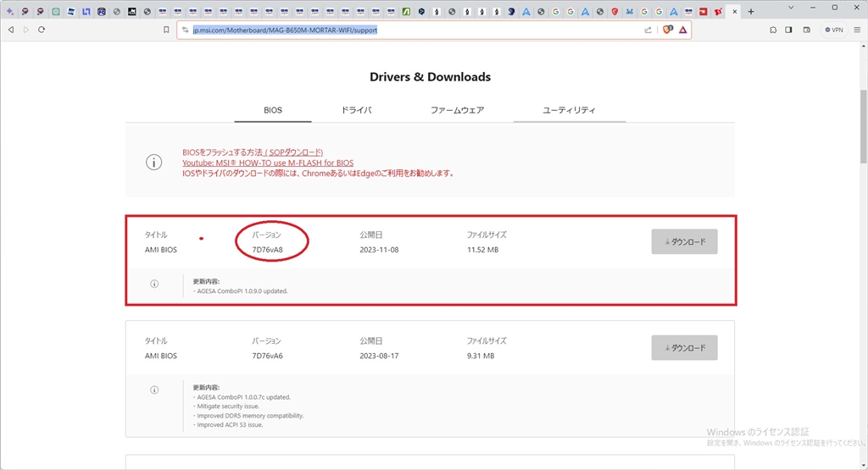Open site settings icon beside the URL
This screenshot has height=470, width=868.
click(186, 30)
